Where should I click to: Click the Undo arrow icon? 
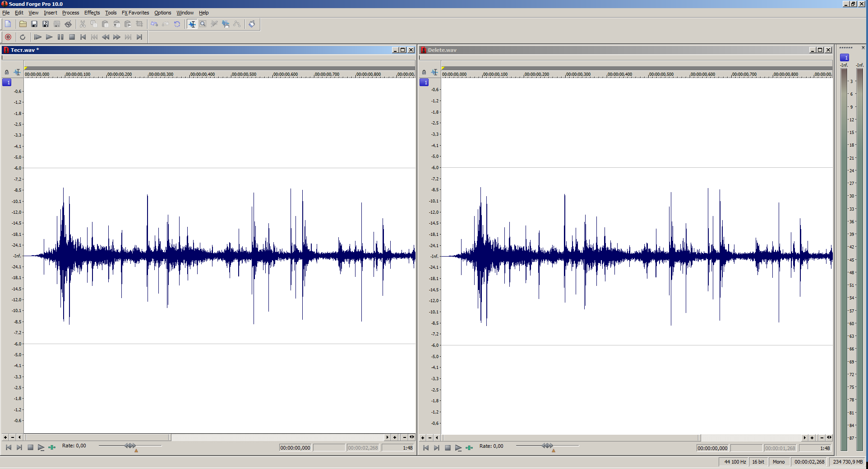(x=154, y=24)
